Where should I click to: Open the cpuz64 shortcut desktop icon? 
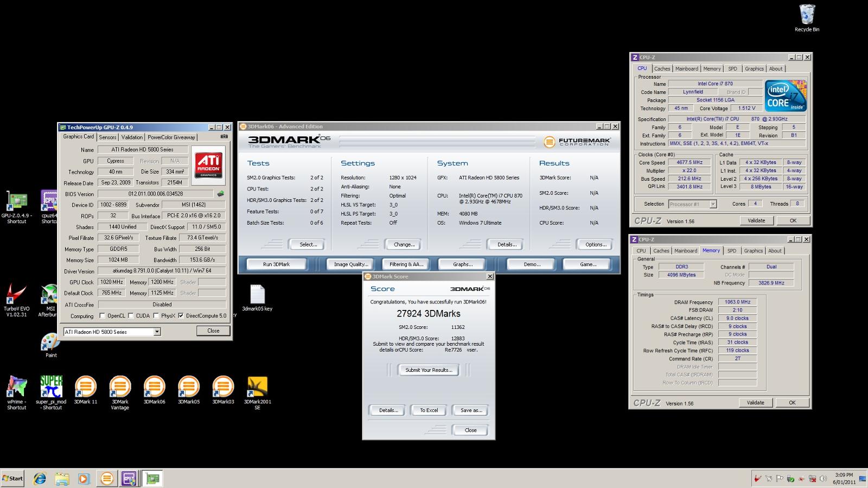(x=49, y=207)
